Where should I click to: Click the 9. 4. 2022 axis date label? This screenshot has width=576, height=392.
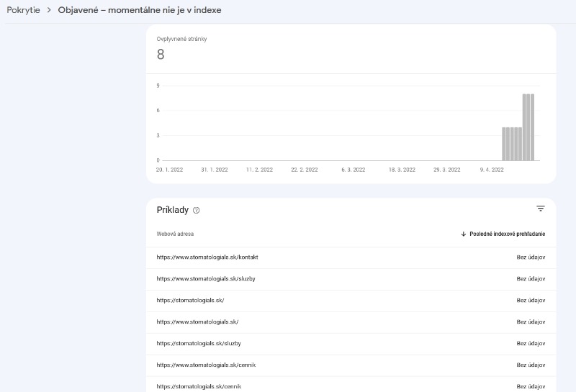point(492,170)
